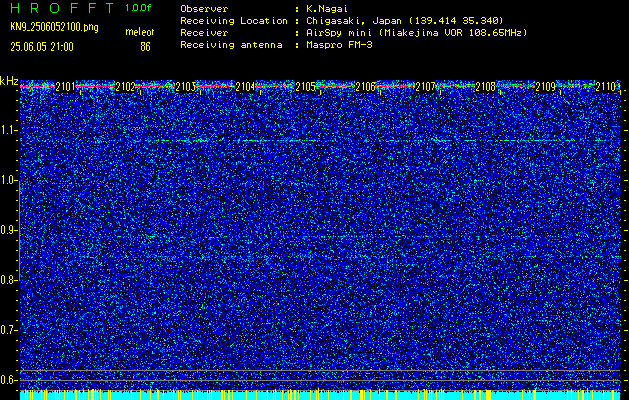This screenshot has width=629, height=400.
Task: Click the timestamp 25.06.05 21:00
Action: point(42,47)
